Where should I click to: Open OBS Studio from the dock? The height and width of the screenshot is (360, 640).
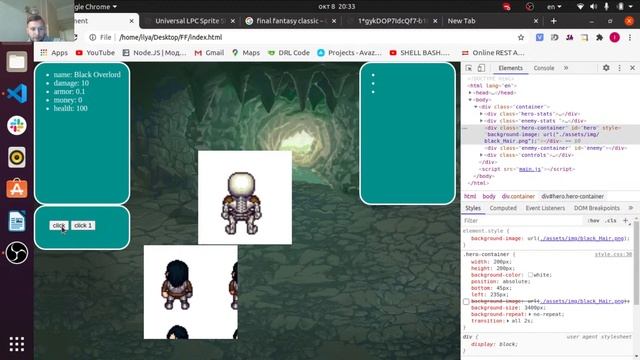click(17, 253)
